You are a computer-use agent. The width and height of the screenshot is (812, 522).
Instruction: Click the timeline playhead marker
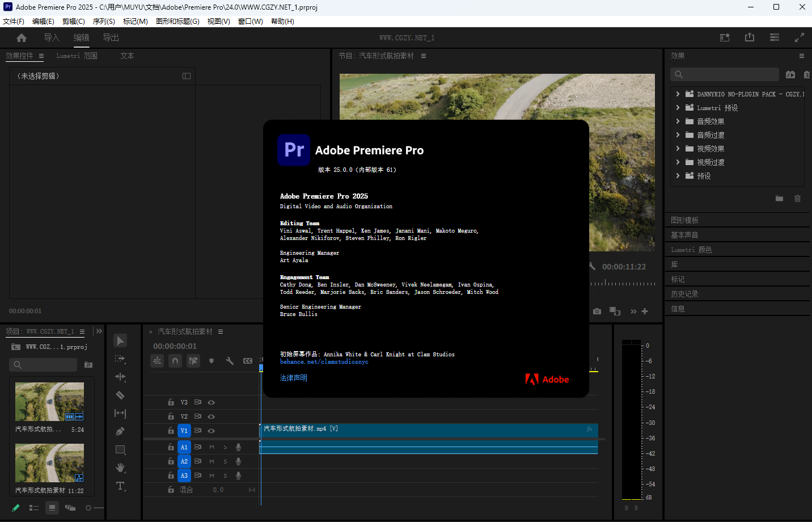(261, 368)
